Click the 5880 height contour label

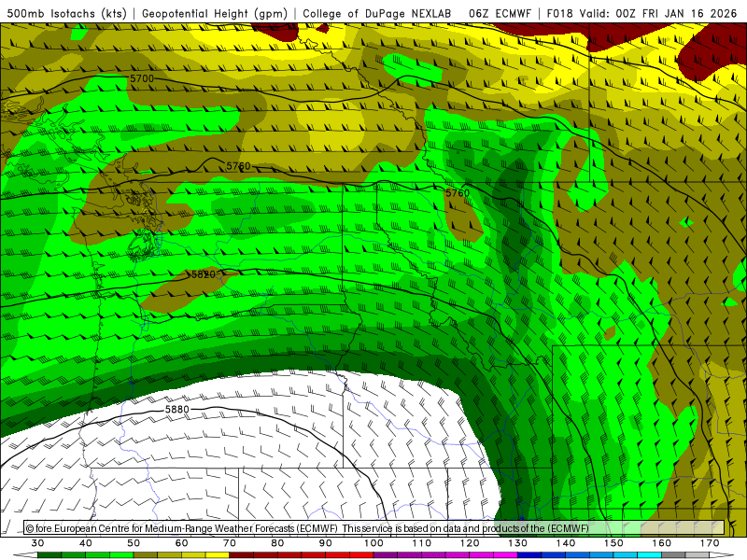click(x=177, y=409)
